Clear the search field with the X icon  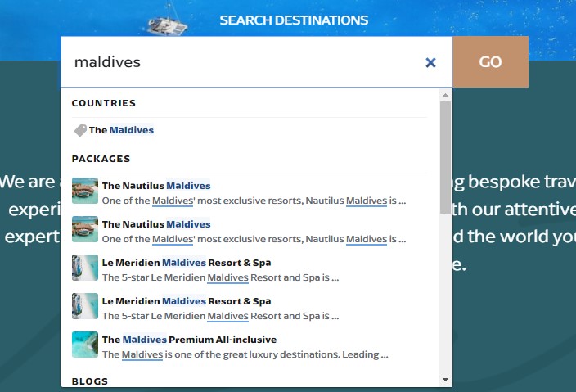pyautogui.click(x=430, y=62)
